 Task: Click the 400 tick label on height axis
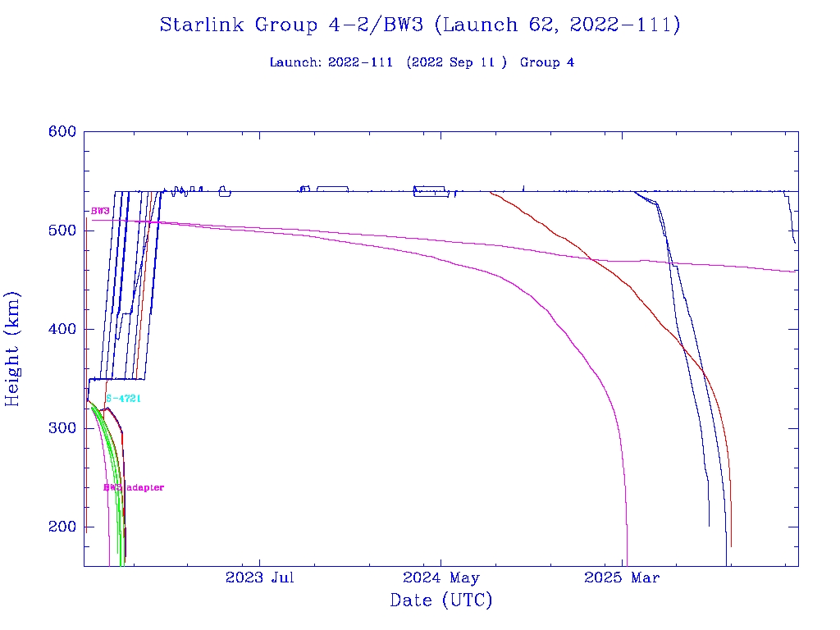tap(62, 330)
